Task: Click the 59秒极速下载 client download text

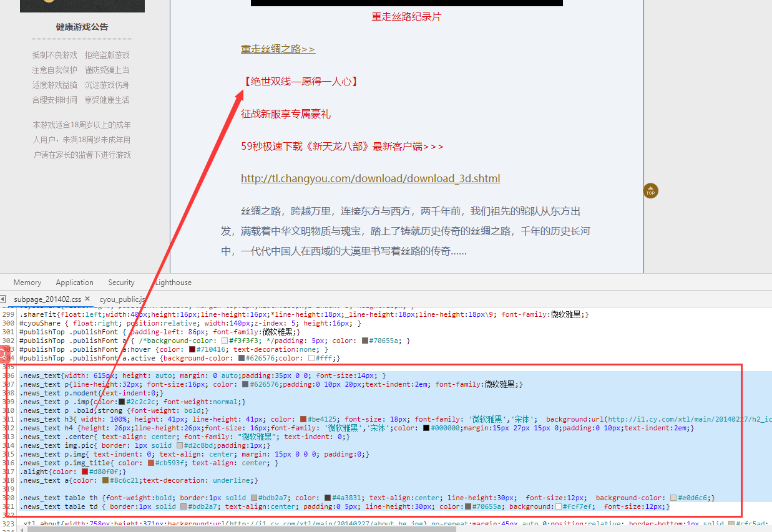Action: point(342,147)
